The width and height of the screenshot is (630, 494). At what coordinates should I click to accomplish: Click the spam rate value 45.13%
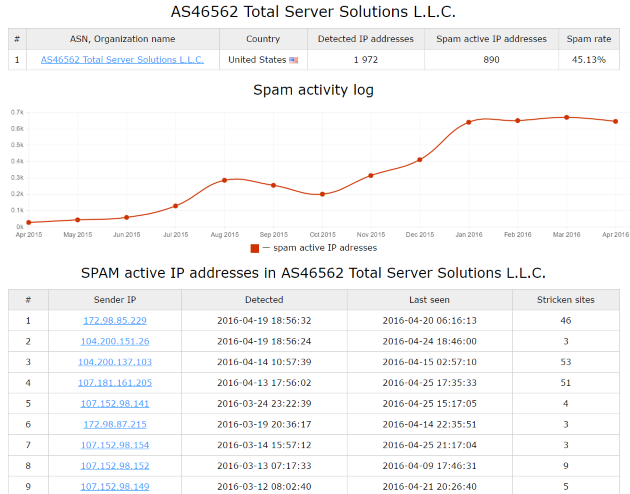click(589, 60)
